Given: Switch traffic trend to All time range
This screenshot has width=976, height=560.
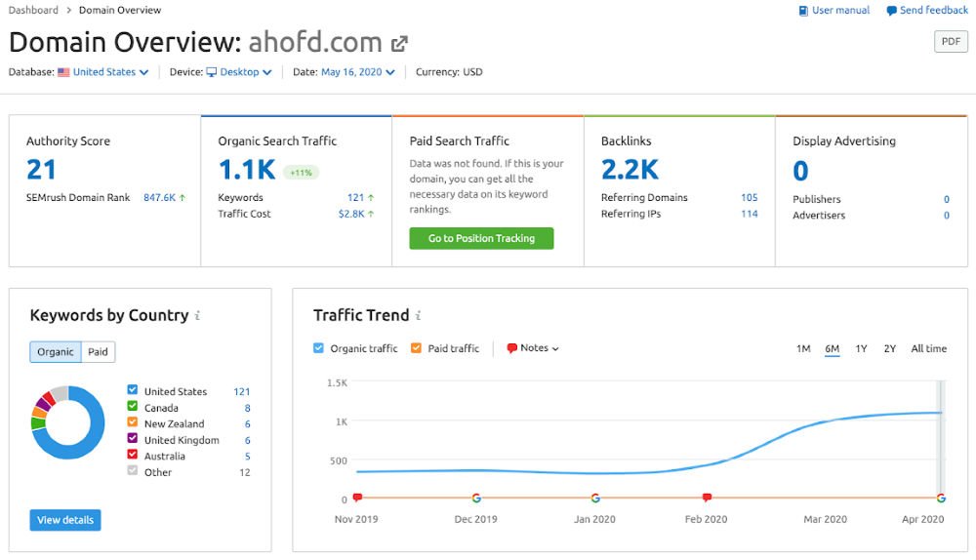Looking at the screenshot, I should pyautogui.click(x=929, y=349).
